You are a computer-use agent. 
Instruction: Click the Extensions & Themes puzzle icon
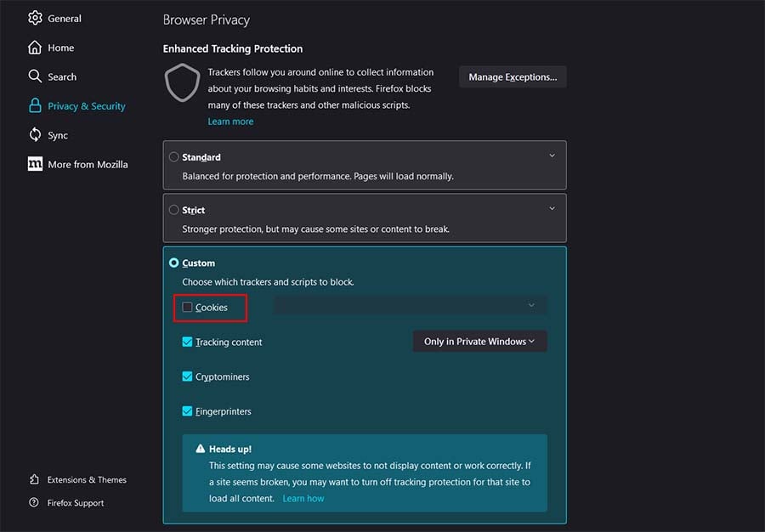(x=34, y=479)
